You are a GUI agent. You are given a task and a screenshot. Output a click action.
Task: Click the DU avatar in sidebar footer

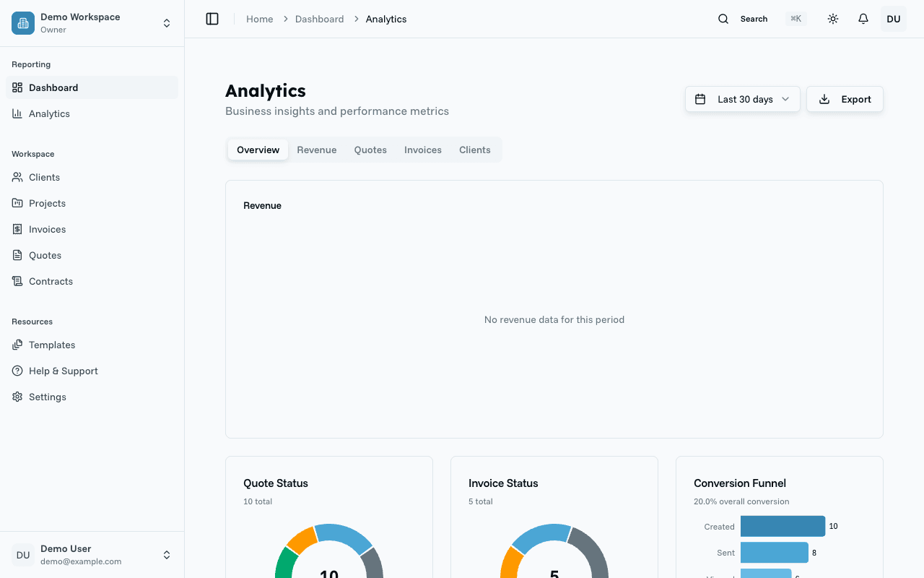coord(23,555)
